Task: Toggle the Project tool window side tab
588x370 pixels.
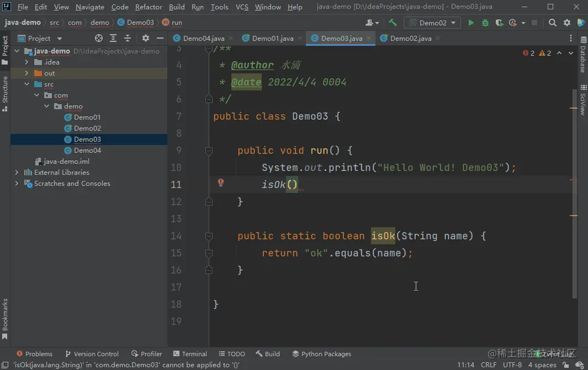Action: (5, 50)
